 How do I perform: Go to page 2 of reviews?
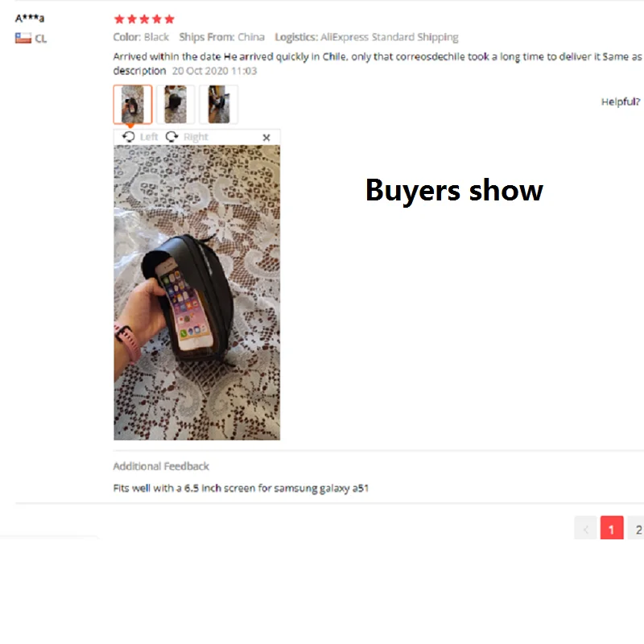[x=637, y=529]
